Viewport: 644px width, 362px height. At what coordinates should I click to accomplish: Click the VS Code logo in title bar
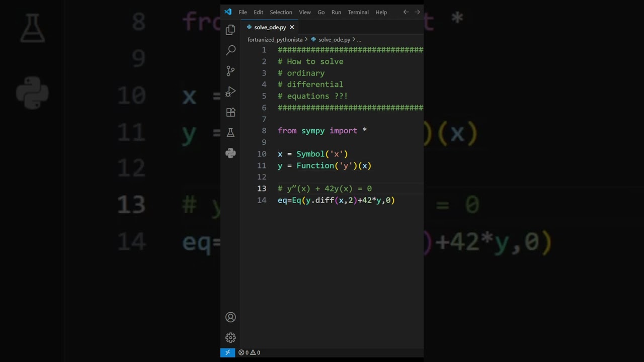(x=228, y=12)
